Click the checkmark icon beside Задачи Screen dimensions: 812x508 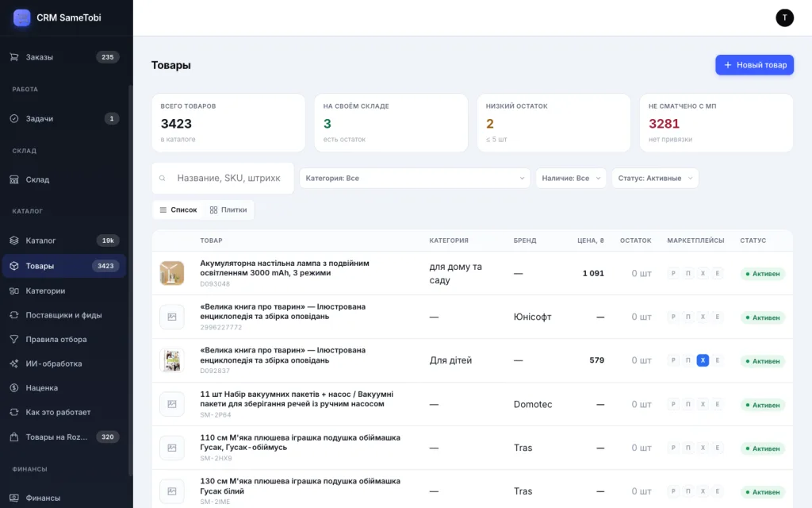point(14,119)
